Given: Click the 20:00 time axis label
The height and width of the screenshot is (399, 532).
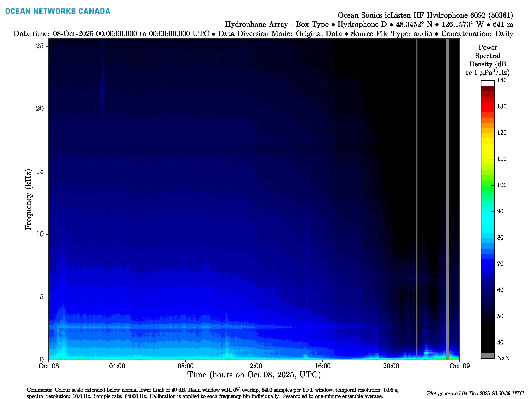Looking at the screenshot, I should 391,366.
